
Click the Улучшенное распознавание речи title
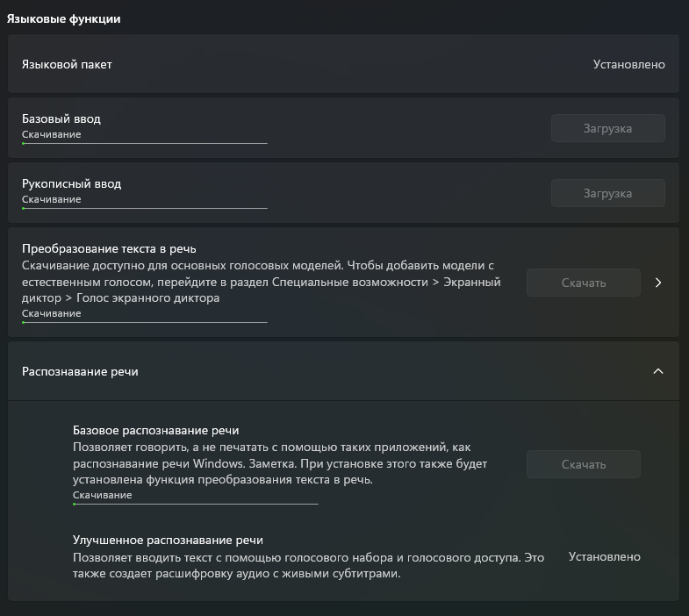pyautogui.click(x=168, y=540)
